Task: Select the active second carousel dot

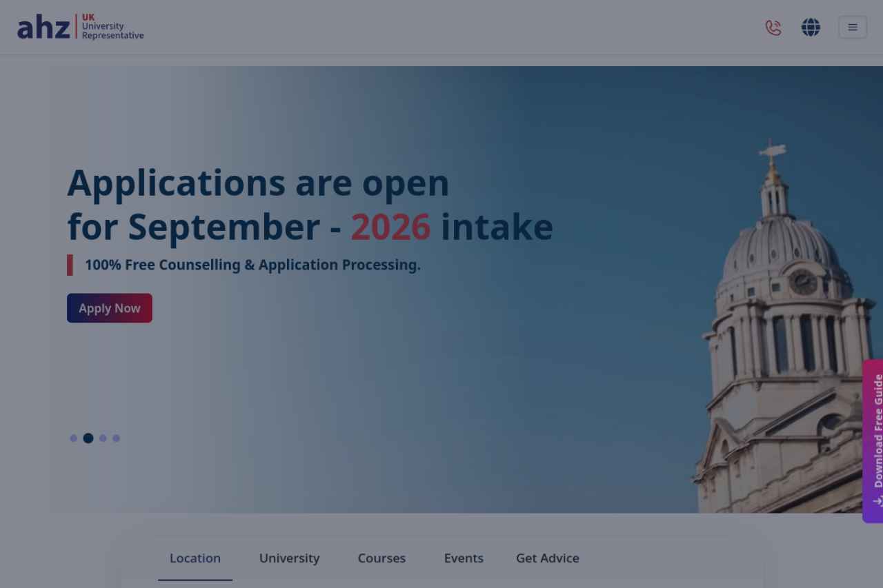Action: coord(88,438)
